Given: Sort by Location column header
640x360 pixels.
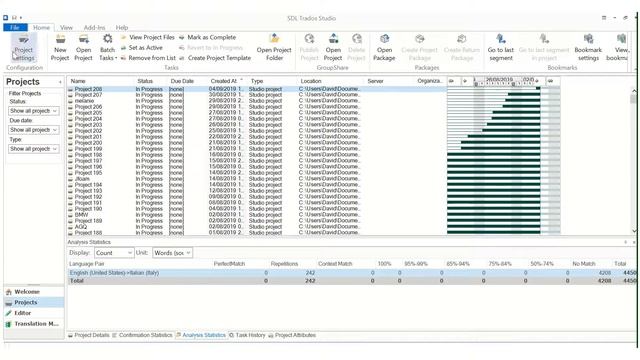Looking at the screenshot, I should (x=311, y=81).
